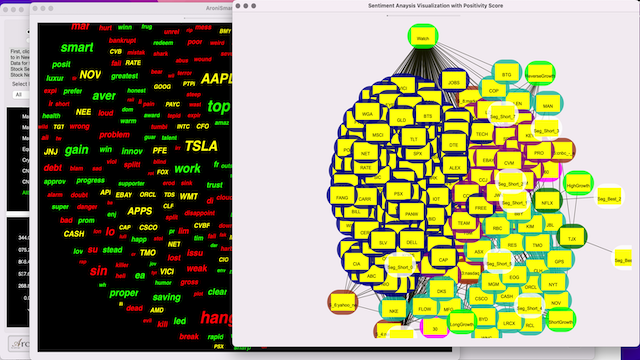Click the HighGrowth green node
The image size is (640, 360).
578,184
